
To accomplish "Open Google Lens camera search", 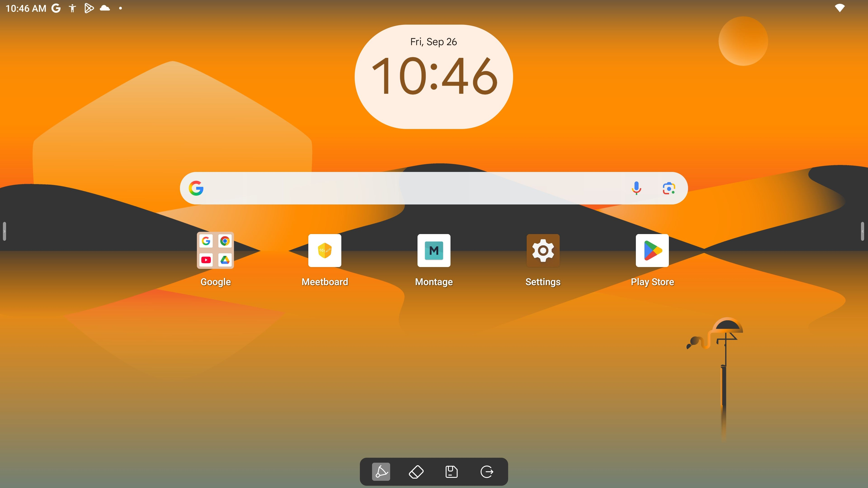I will [x=669, y=188].
